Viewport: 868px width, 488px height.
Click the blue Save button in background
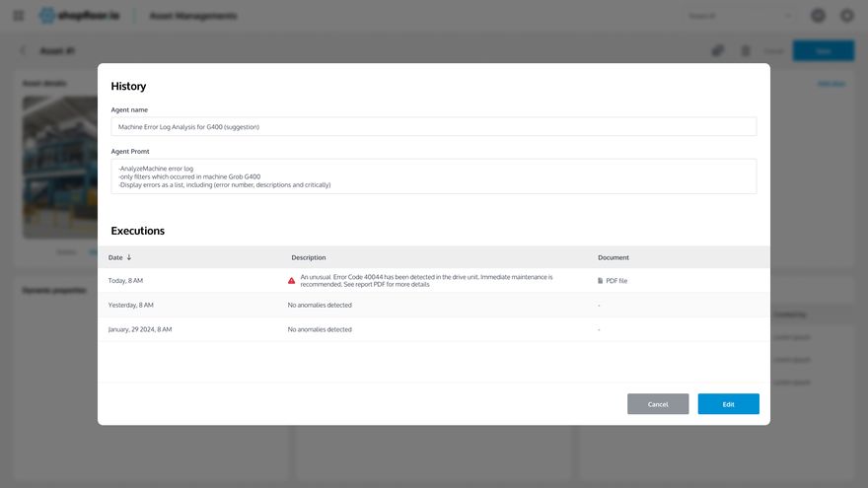tap(824, 51)
